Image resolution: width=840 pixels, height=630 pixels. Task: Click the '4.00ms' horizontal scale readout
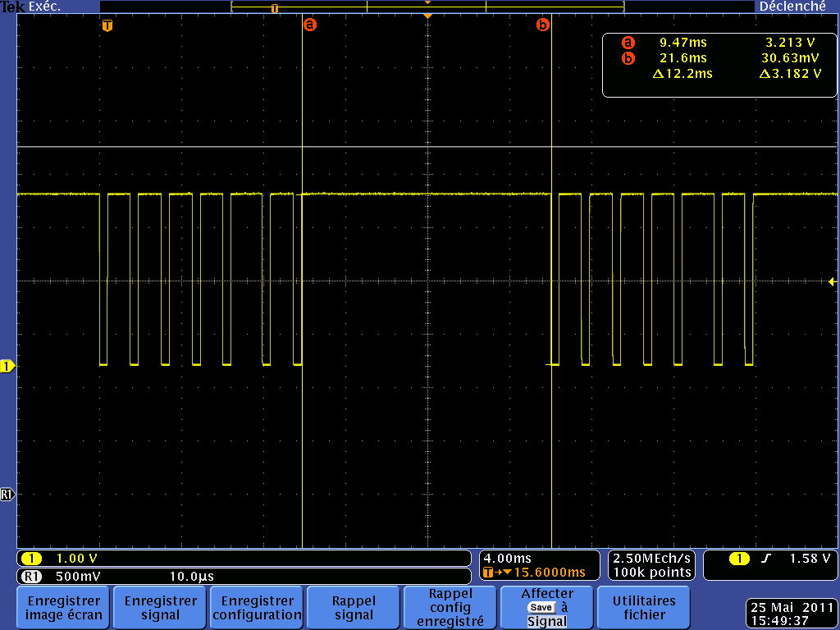tap(507, 559)
